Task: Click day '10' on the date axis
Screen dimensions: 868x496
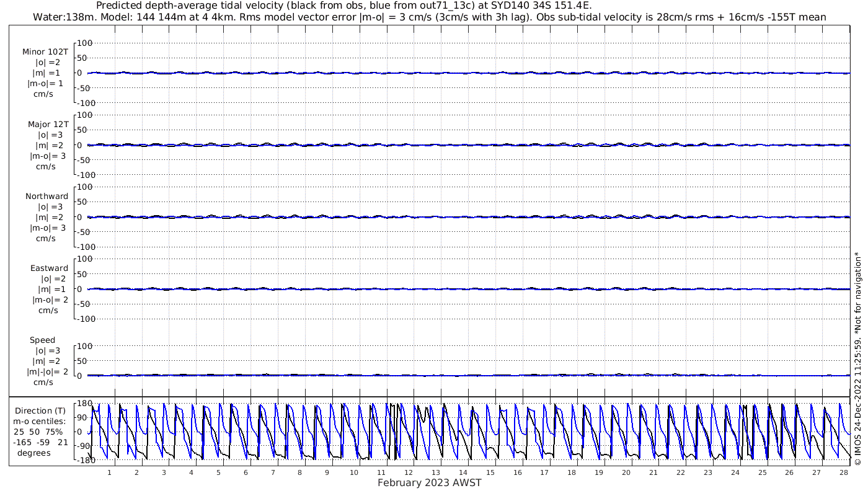Action: (x=354, y=472)
